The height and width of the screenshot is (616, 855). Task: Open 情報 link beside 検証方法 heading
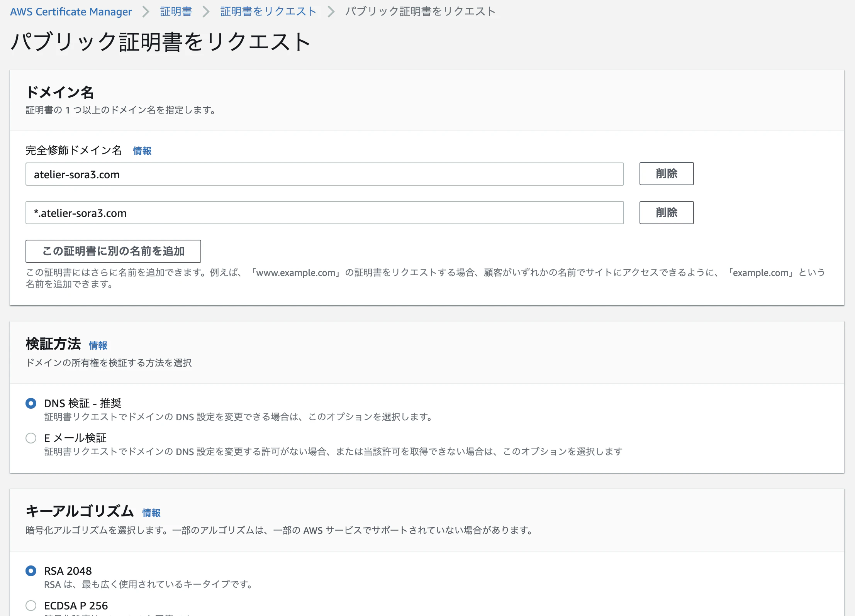[98, 345]
